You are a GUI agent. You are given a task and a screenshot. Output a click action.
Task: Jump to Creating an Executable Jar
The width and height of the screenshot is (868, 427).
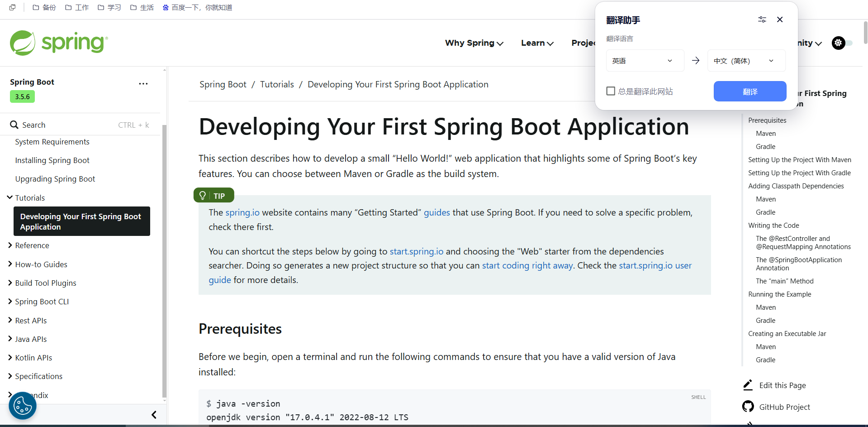coord(787,333)
